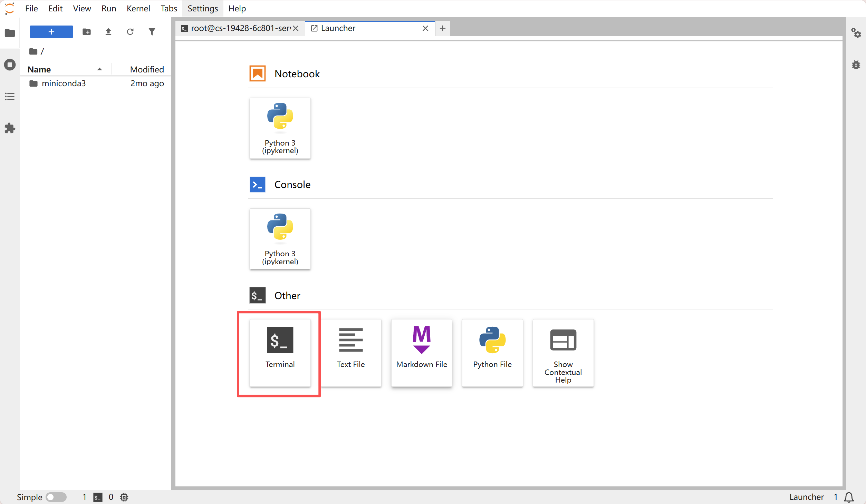Open the Kernel menu
Viewport: 866px width, 504px height.
click(x=138, y=8)
